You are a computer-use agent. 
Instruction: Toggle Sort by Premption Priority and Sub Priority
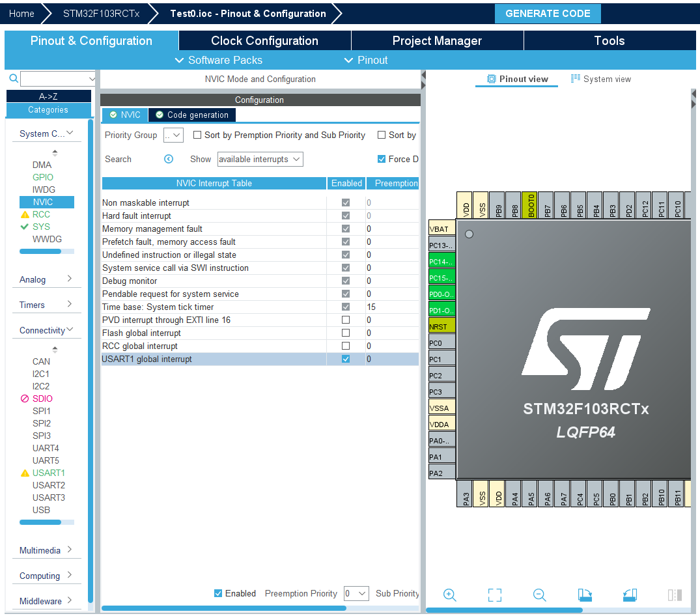197,135
